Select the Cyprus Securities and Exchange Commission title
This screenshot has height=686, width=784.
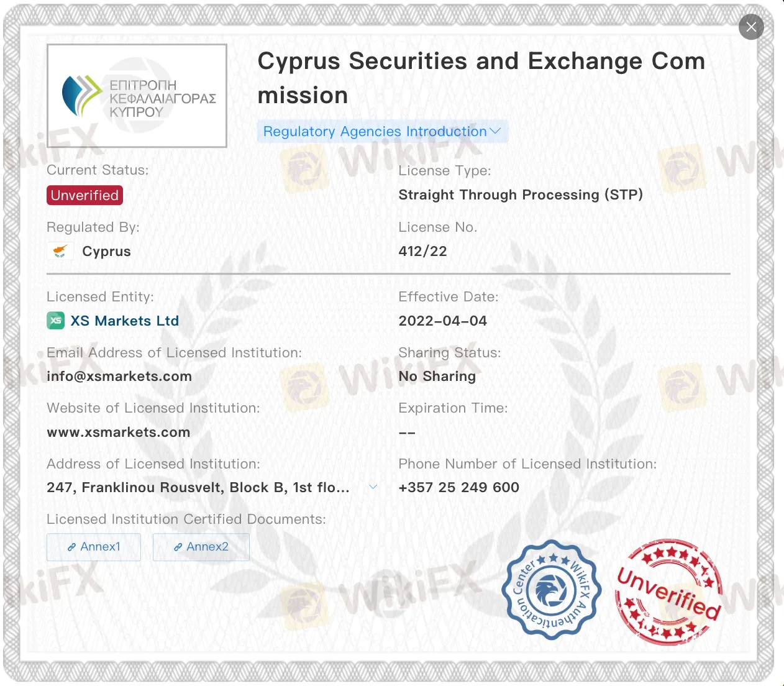point(481,78)
